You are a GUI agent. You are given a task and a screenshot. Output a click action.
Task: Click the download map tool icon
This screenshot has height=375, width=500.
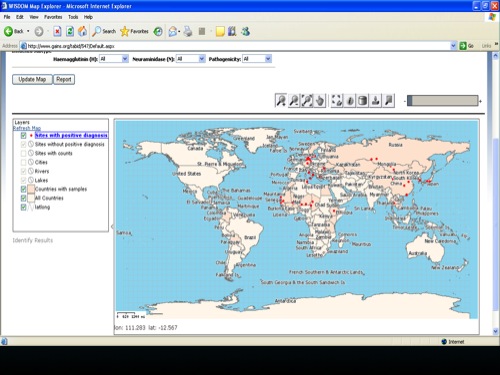point(376,100)
